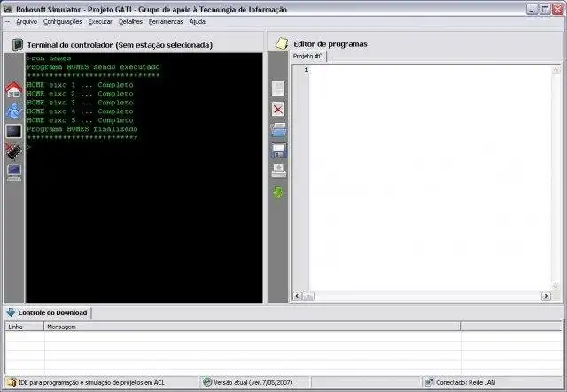567x392 pixels.
Task: Click the Mensagem column header
Action: 252,327
